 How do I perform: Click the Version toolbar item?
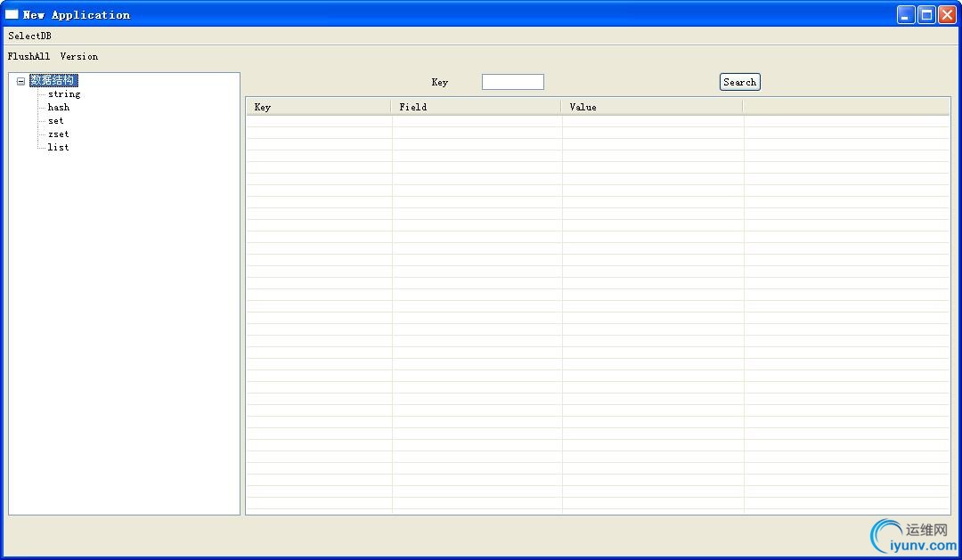[79, 56]
